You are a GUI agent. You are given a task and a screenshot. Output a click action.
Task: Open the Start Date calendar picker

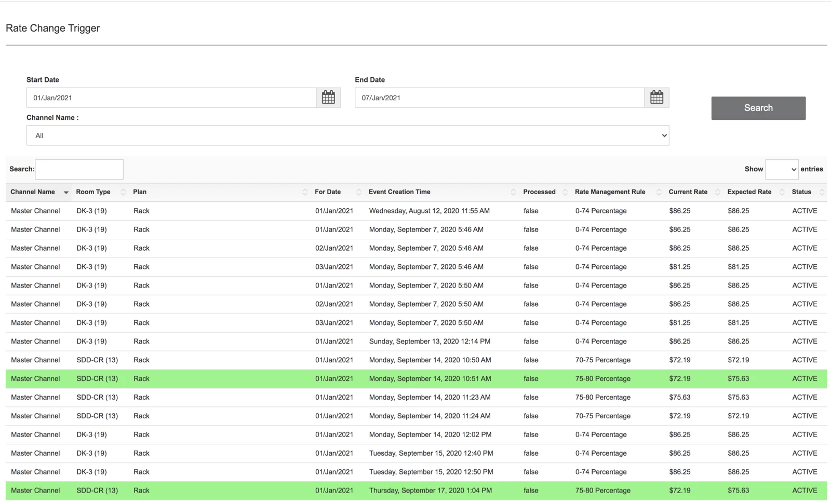click(x=328, y=98)
